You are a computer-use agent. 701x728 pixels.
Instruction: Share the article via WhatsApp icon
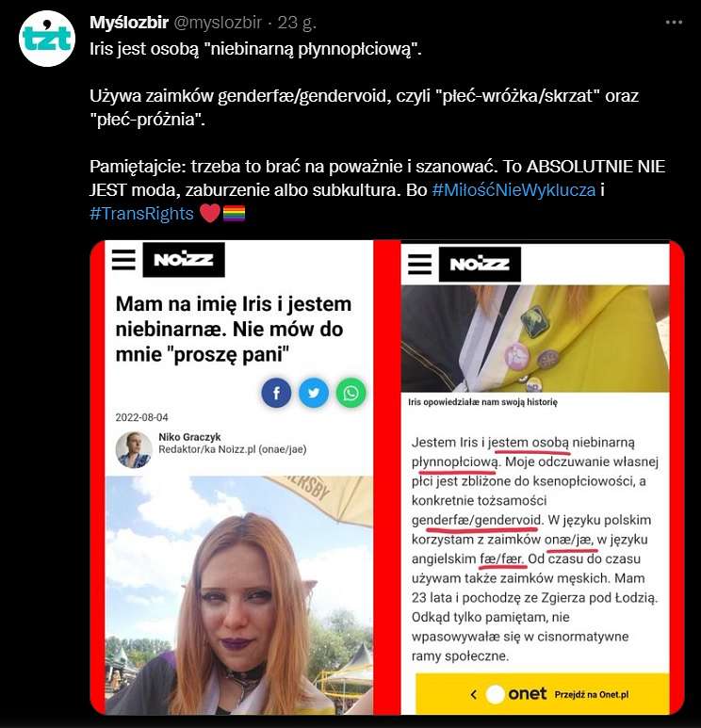click(350, 394)
